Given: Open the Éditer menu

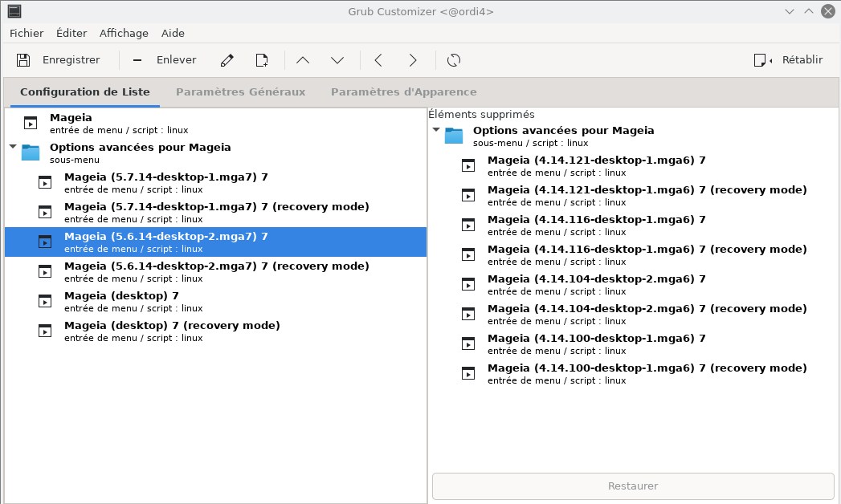Looking at the screenshot, I should tap(71, 33).
